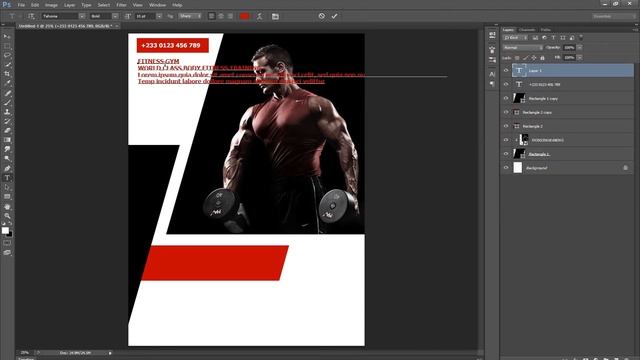Hide the Layer 1 text layer
640x360 pixels.
click(x=506, y=71)
